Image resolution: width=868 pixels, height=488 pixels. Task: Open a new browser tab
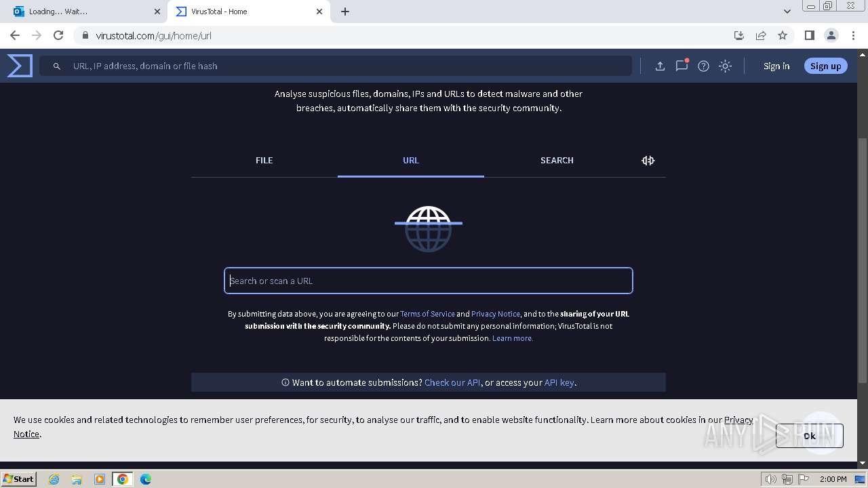(x=345, y=12)
